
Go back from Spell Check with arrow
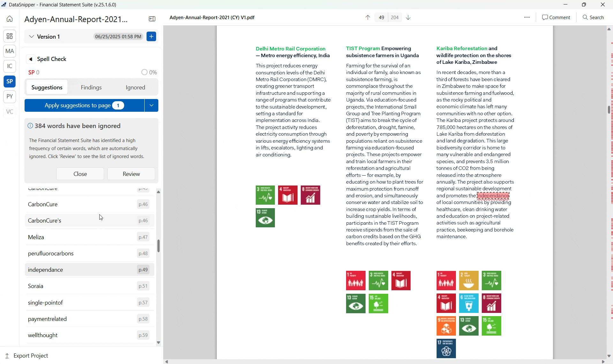(x=31, y=59)
